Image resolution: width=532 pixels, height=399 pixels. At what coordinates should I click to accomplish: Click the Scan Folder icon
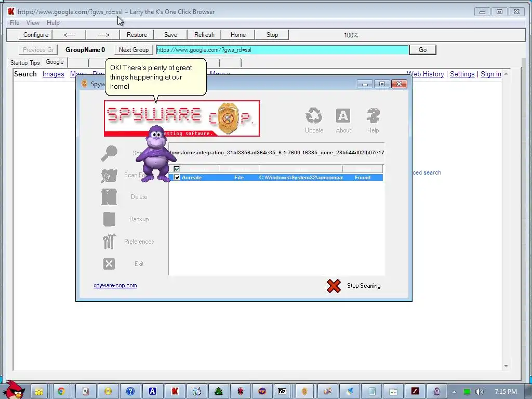(x=109, y=176)
